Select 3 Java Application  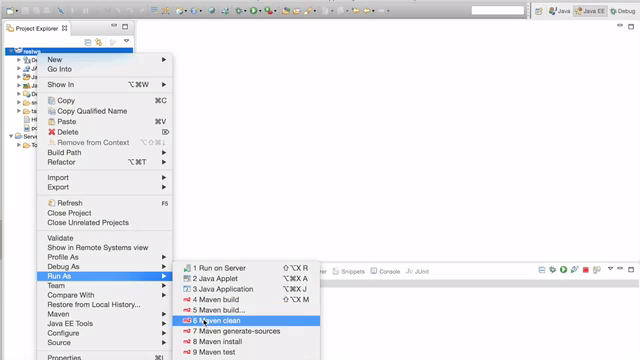[246, 289]
